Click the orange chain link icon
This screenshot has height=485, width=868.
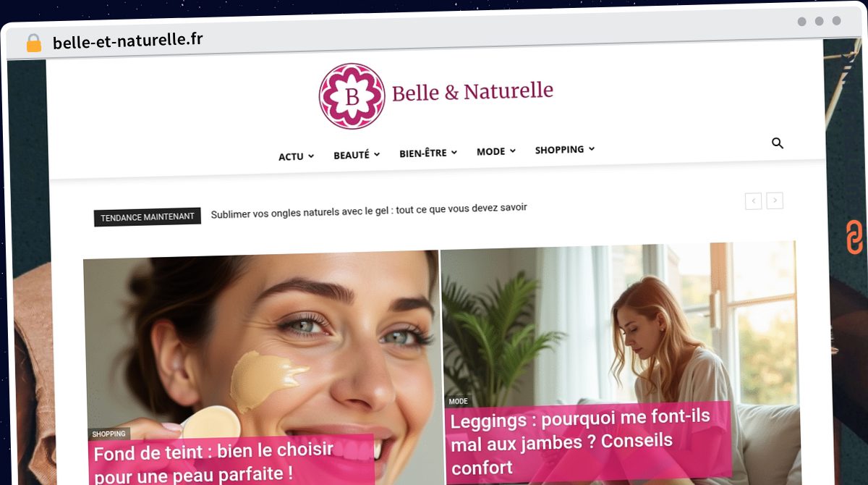854,237
